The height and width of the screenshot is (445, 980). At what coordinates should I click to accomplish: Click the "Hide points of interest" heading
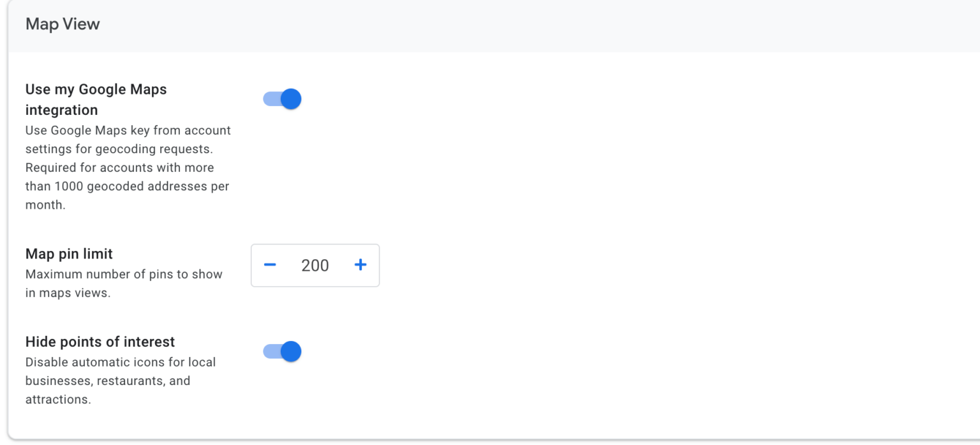(100, 342)
